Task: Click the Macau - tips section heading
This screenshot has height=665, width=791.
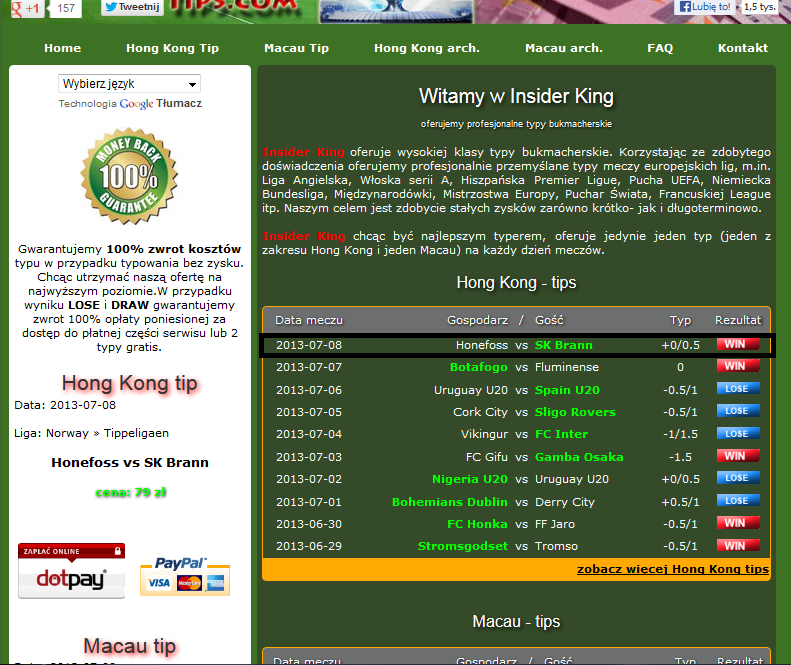Action: click(516, 622)
